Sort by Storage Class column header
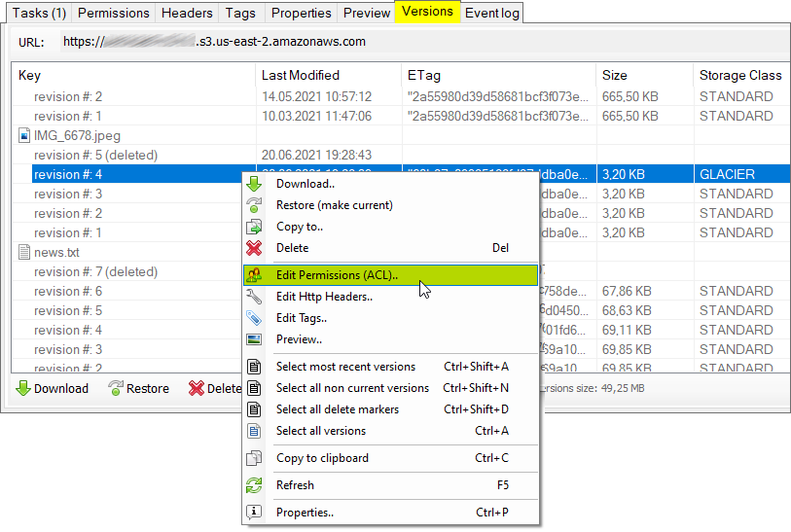791x532 pixels. tap(740, 75)
